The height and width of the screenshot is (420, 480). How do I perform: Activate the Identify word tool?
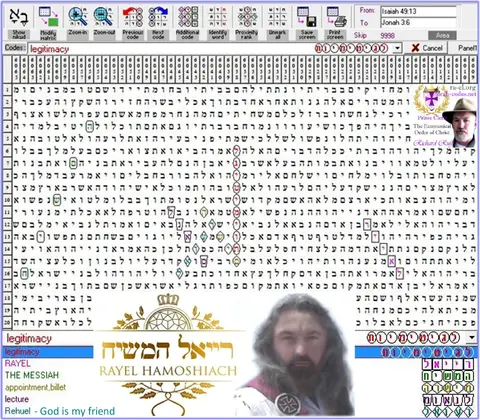(x=218, y=17)
